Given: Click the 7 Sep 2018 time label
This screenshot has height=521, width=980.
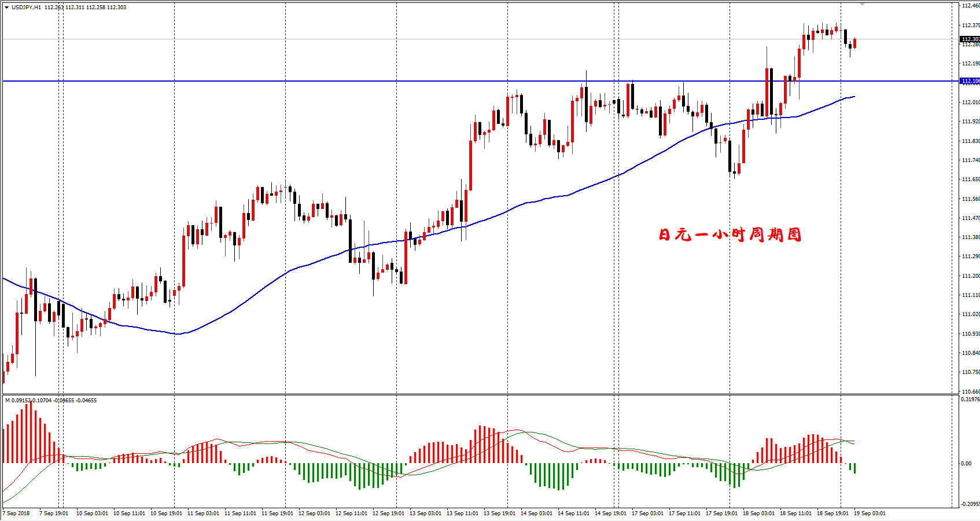Looking at the screenshot, I should pyautogui.click(x=16, y=513).
